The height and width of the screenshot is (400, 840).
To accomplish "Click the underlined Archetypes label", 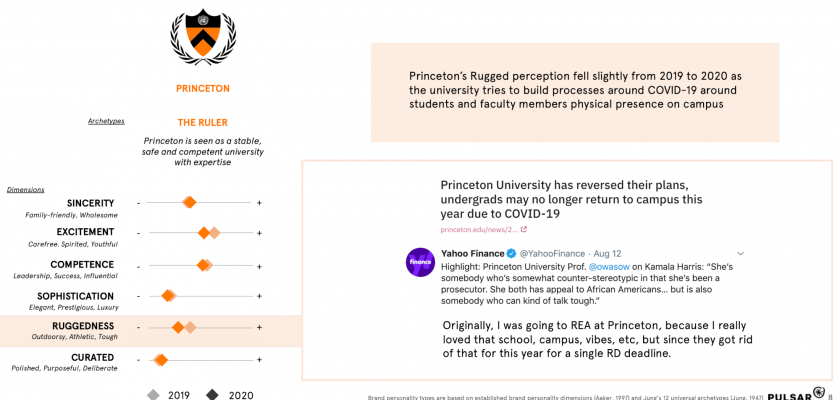I will click(106, 121).
